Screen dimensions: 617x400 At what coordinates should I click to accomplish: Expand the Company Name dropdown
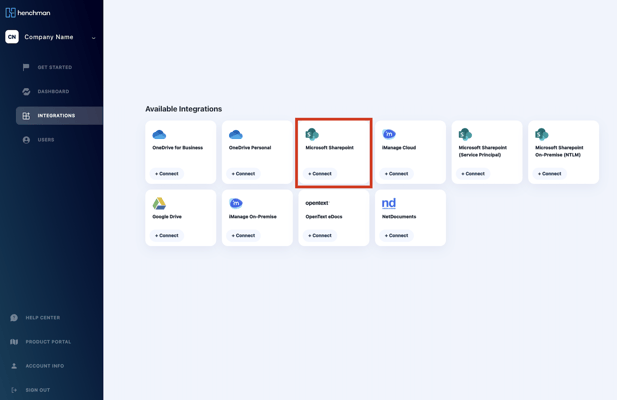tap(93, 38)
